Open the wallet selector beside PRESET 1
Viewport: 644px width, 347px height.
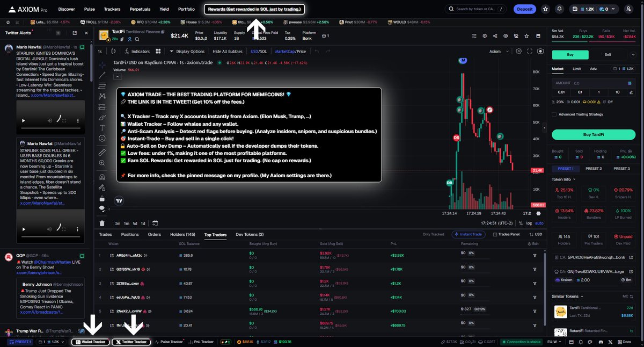(50, 342)
